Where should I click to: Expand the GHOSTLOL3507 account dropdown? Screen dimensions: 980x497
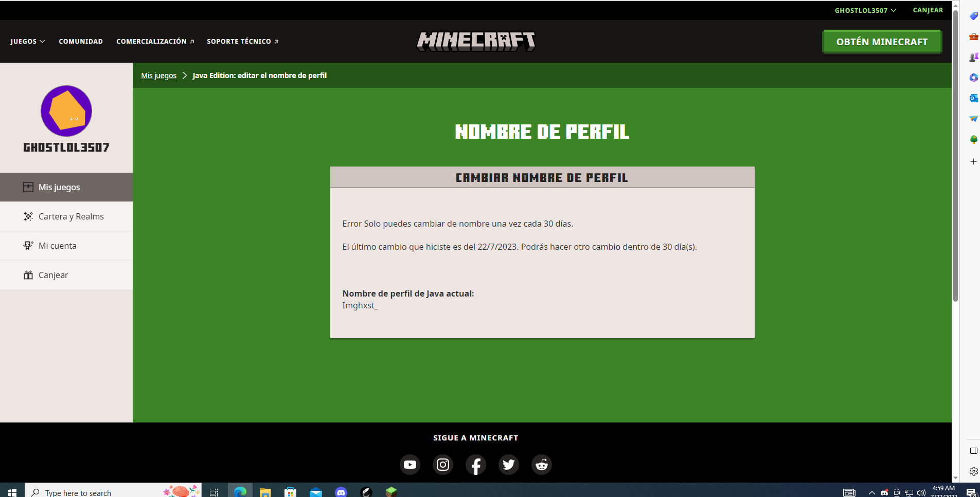(x=865, y=10)
